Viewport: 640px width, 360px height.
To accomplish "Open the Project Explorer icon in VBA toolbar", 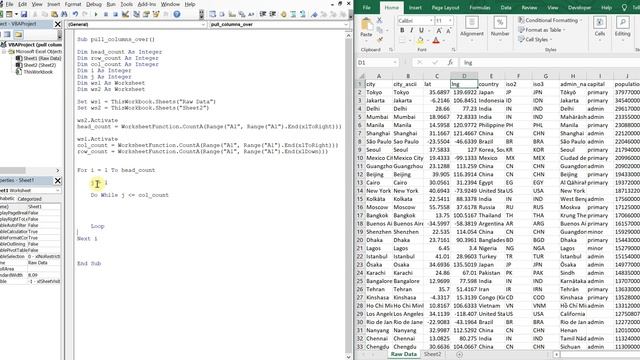I will (x=136, y=14).
